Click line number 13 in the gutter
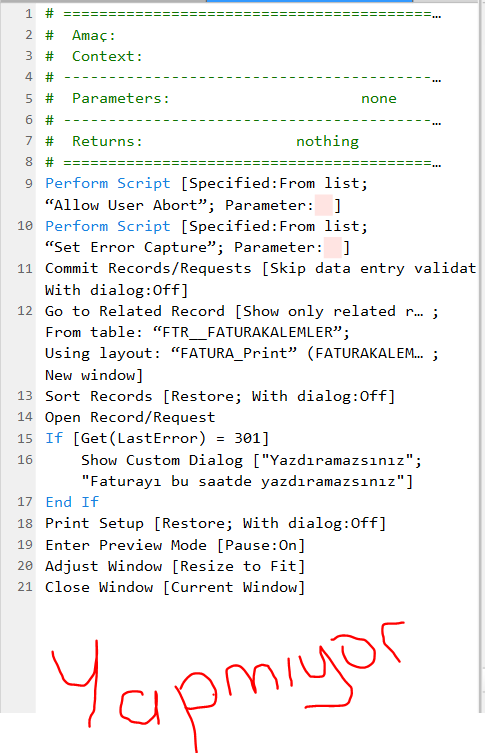Viewport: 485px width, 753px height. [24, 396]
